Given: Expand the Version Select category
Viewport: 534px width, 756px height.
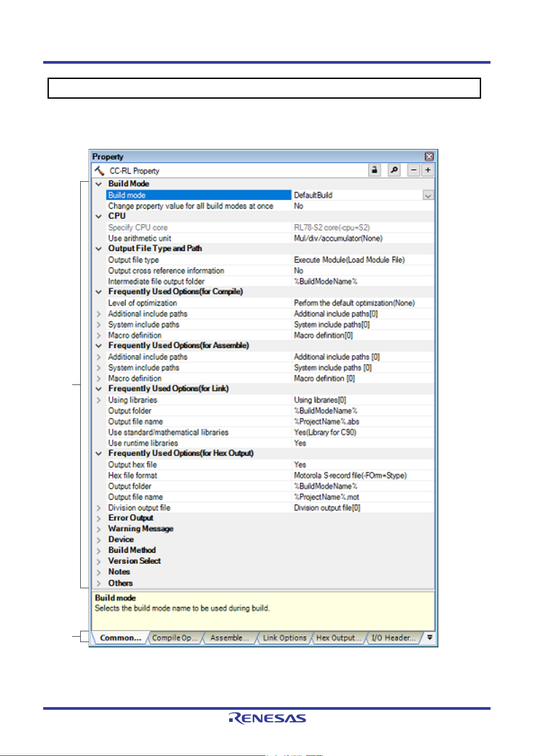Looking at the screenshot, I should tap(99, 561).
